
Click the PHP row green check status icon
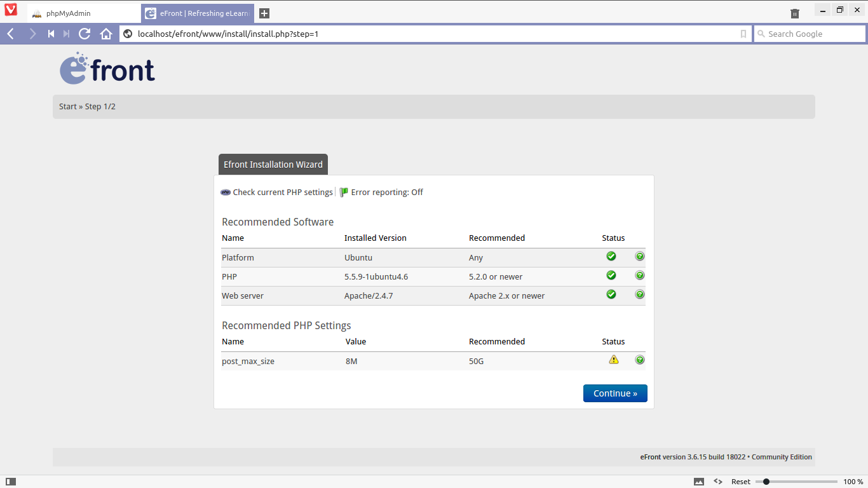611,275
